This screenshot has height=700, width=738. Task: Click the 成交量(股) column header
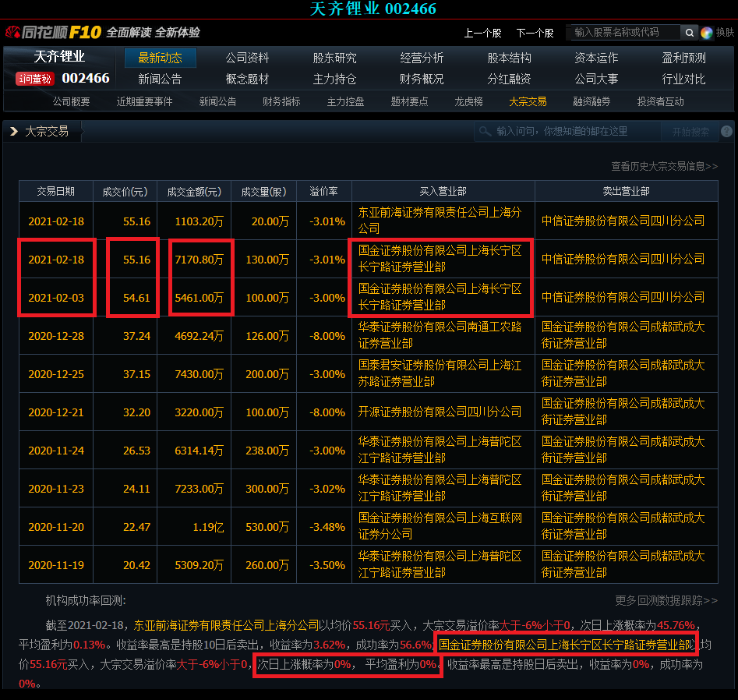(264, 192)
